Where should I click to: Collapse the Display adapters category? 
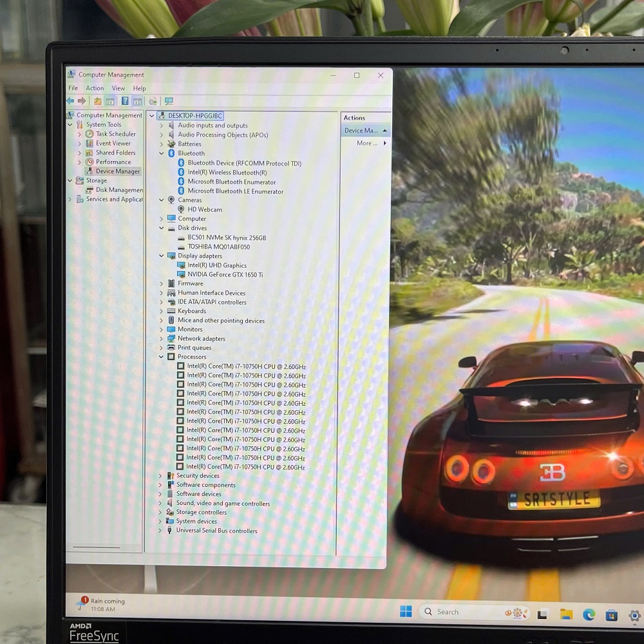point(162,256)
